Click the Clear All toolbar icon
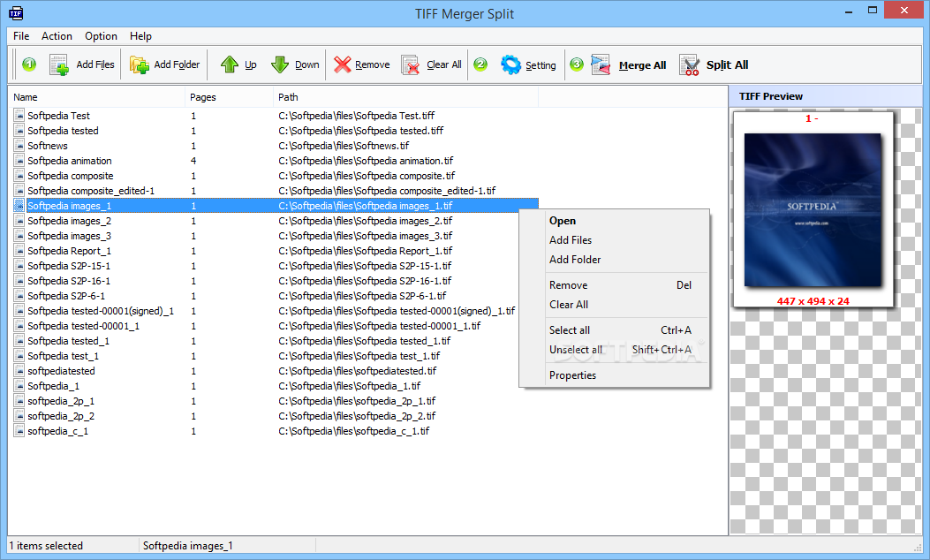The image size is (930, 560). pyautogui.click(x=411, y=64)
